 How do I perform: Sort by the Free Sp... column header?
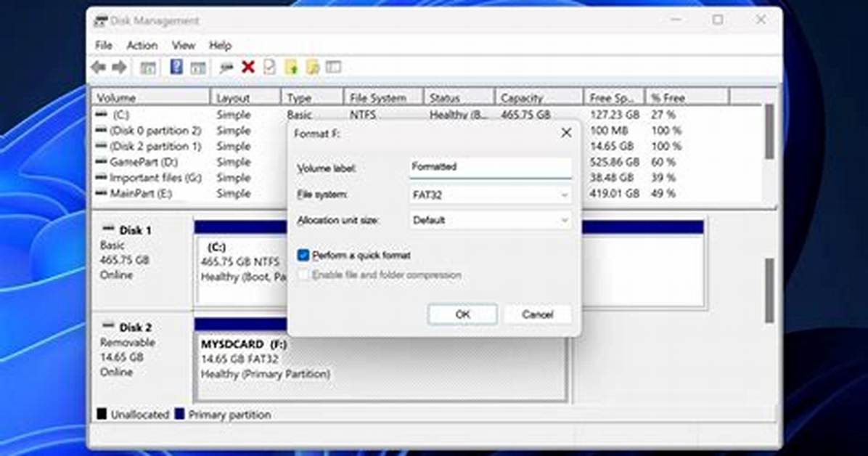(615, 97)
